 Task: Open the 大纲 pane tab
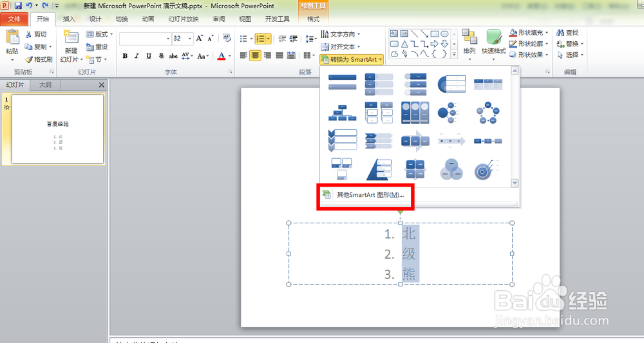click(x=45, y=85)
